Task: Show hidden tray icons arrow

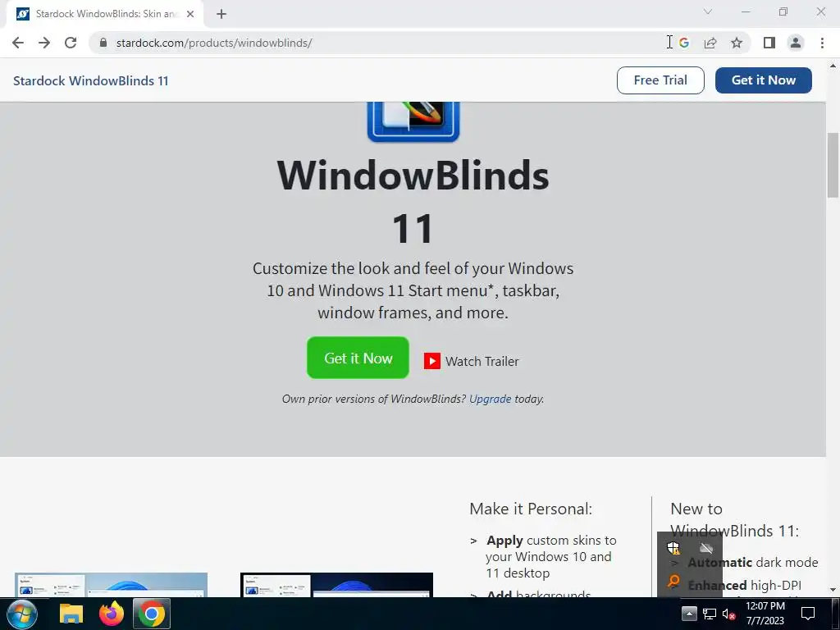Action: click(689, 614)
